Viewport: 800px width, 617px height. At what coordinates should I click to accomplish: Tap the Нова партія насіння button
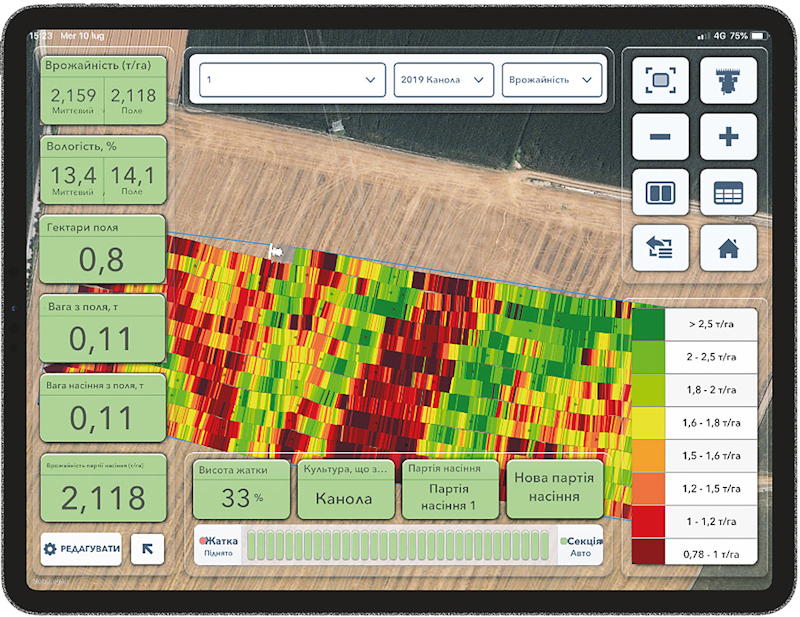[554, 489]
